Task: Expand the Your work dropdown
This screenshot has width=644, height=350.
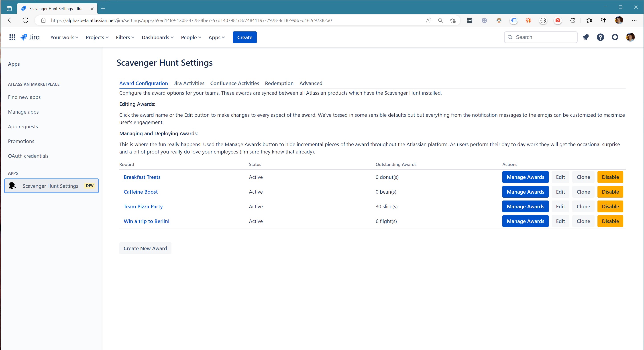Action: point(64,37)
